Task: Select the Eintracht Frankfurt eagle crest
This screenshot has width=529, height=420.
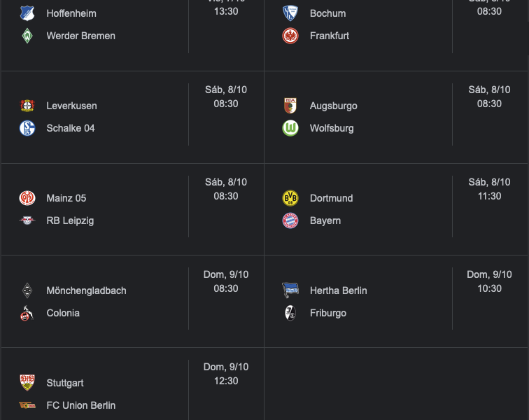Action: click(x=290, y=36)
